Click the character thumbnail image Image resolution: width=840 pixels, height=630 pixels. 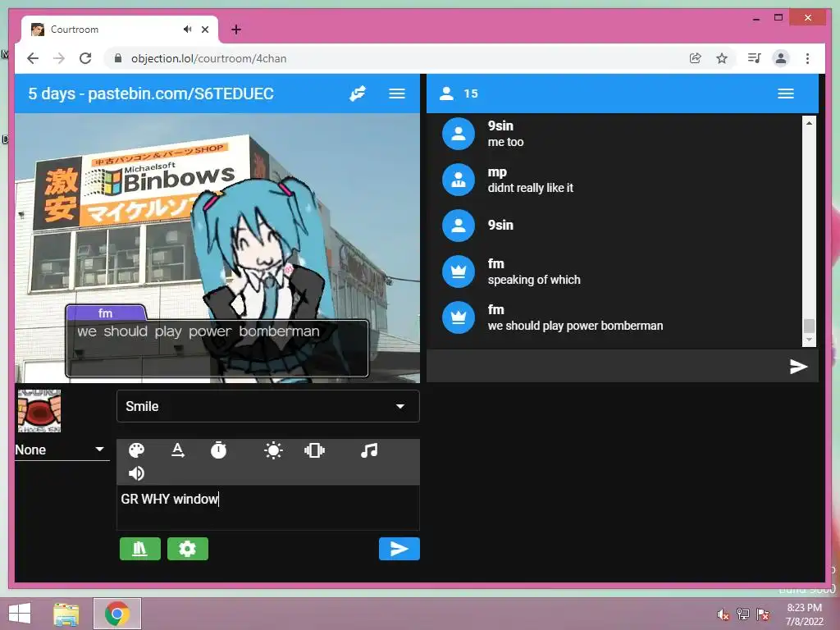click(x=39, y=411)
